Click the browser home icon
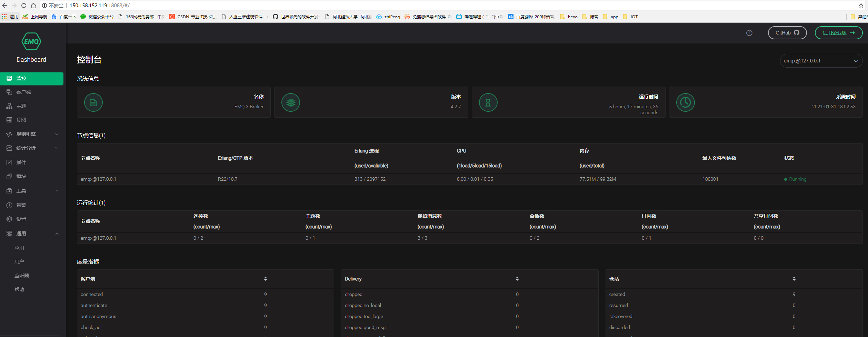Viewport: 868px width, 337px height. tap(33, 6)
